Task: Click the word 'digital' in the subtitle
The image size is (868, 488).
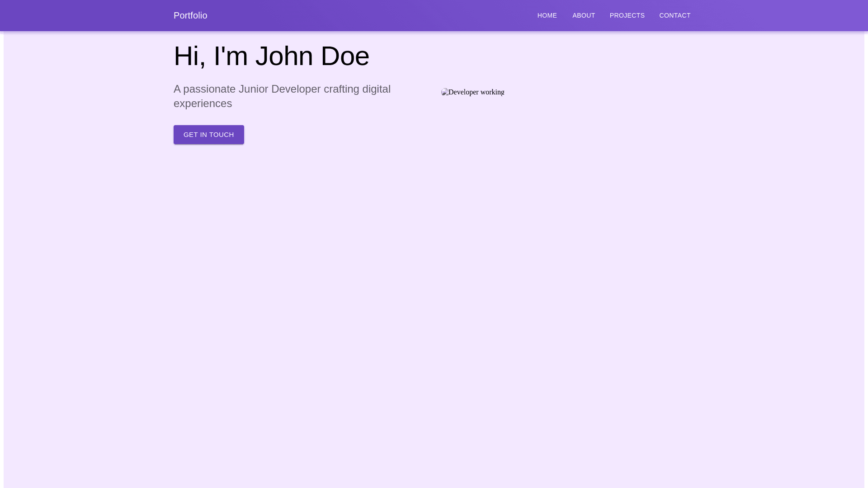Action: point(376,89)
